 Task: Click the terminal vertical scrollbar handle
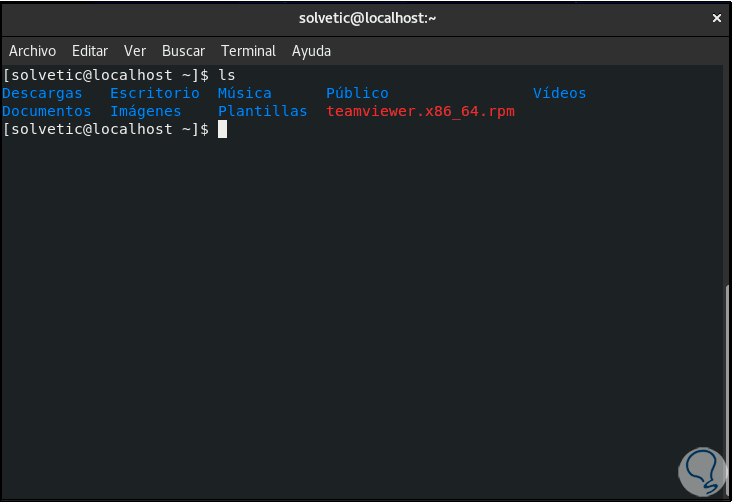pos(727,390)
